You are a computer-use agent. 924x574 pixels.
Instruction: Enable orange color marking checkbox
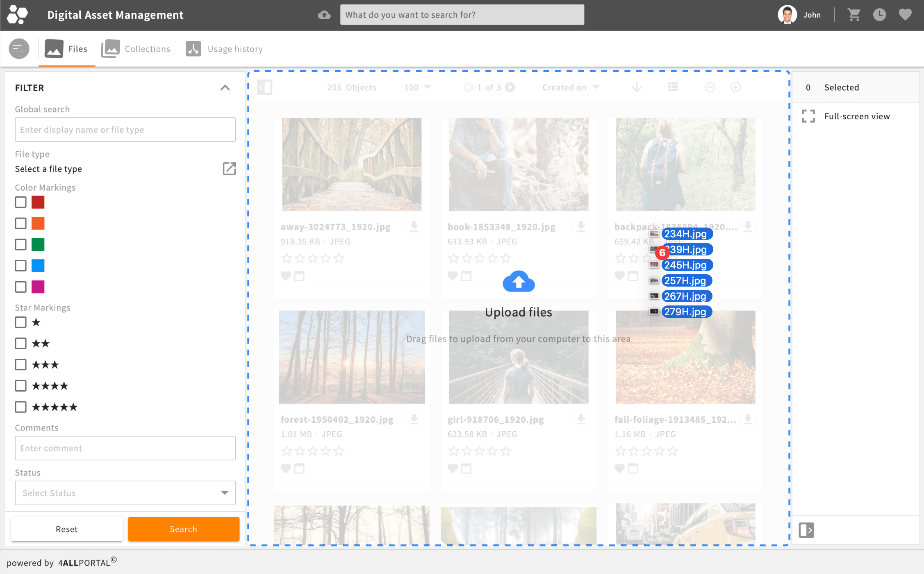click(20, 223)
